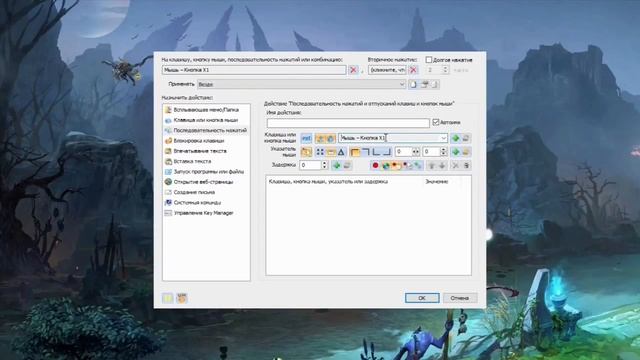
Task: Select Впечатывание текста action
Action: point(206,151)
